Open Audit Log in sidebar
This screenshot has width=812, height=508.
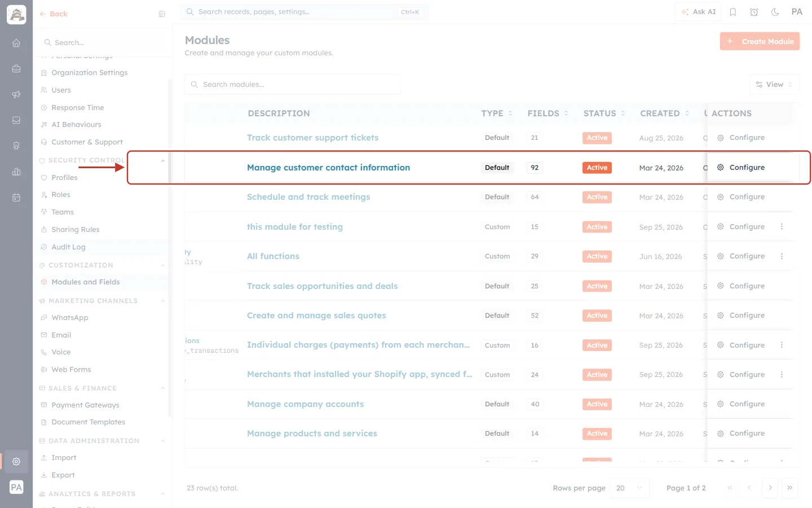(x=68, y=247)
